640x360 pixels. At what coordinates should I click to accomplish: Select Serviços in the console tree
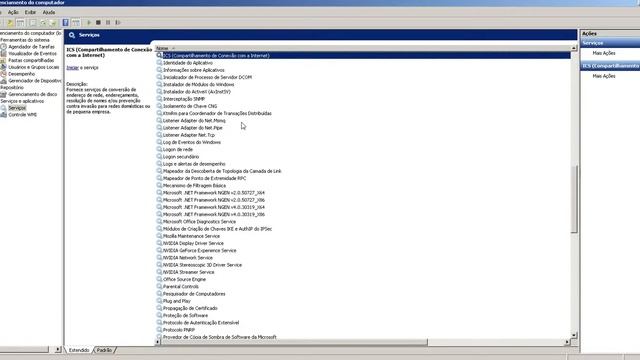[x=17, y=108]
